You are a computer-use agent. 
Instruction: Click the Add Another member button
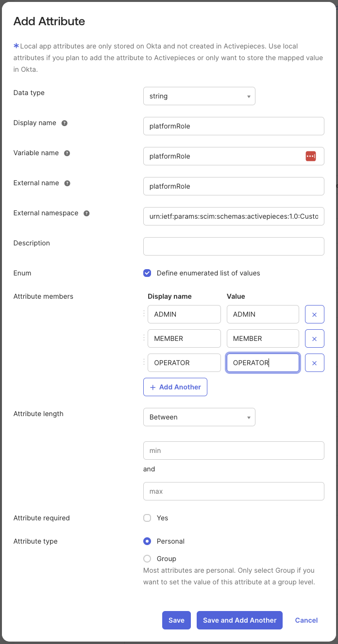point(175,387)
